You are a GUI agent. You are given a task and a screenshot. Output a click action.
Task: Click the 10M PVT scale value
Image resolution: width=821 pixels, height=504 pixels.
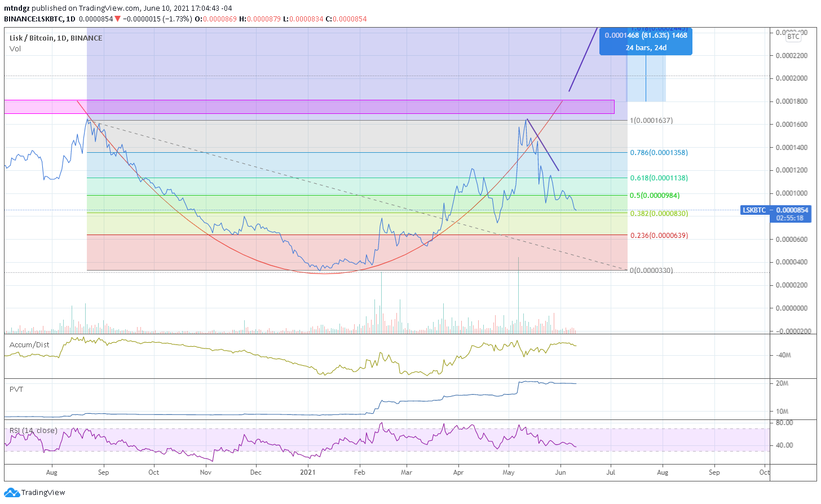pyautogui.click(x=782, y=412)
